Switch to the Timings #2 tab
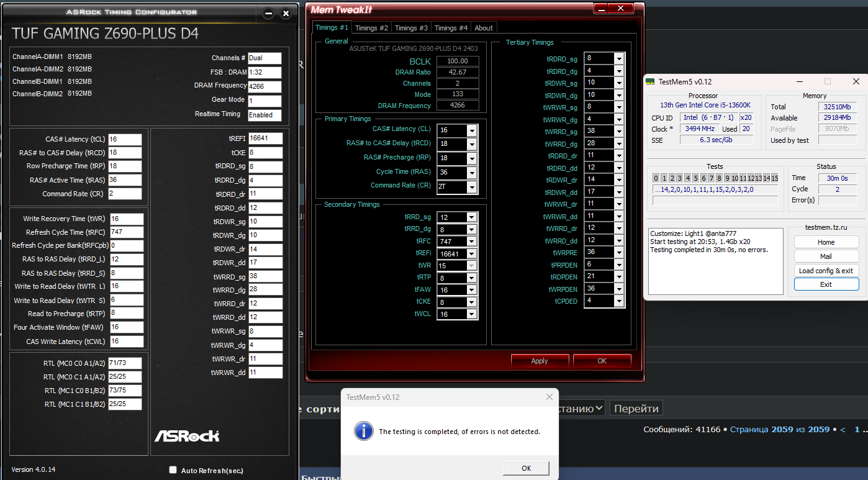868x480 pixels. [371, 28]
